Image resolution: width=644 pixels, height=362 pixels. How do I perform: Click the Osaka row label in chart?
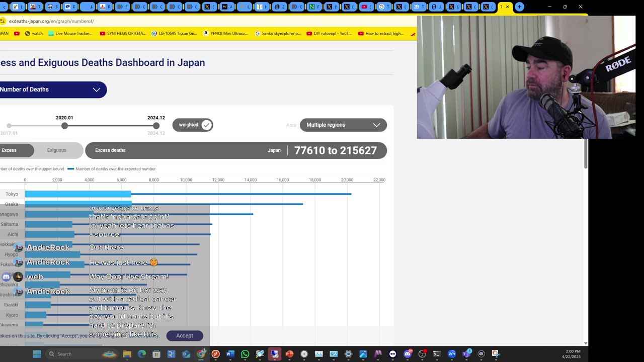[12, 204]
